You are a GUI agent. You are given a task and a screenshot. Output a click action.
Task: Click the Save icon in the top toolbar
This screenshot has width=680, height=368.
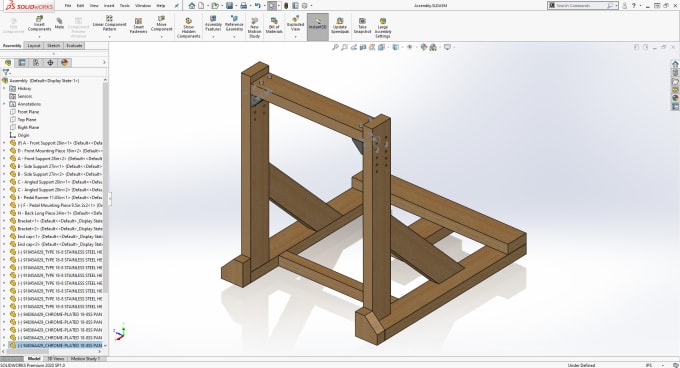[229, 6]
